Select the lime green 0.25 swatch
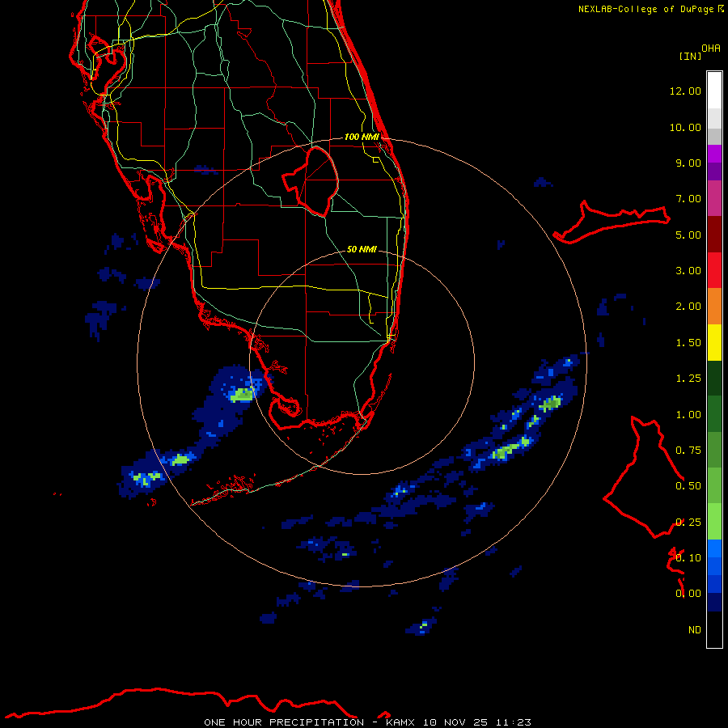Image resolution: width=728 pixels, height=728 pixels. pos(714,522)
